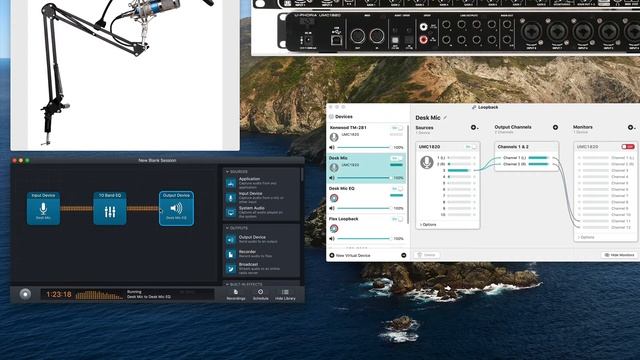Open Recordings in Audio Hijack toolbar
Image resolution: width=640 pixels, height=360 pixels.
[x=236, y=295]
